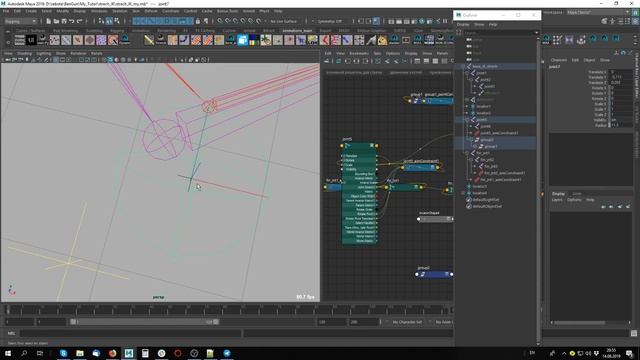The width and height of the screenshot is (640, 360).
Task: Open the Rigging menu set dropdown
Action: (20, 21)
